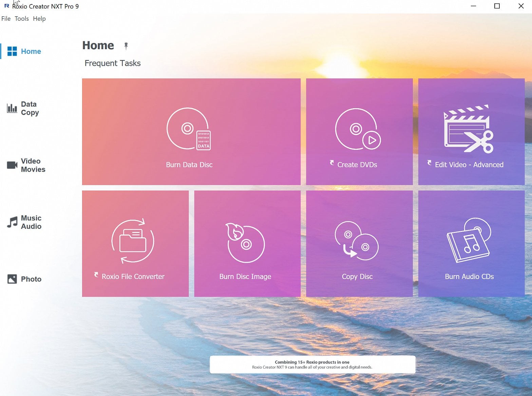Close the Roxio Creator window

point(521,6)
